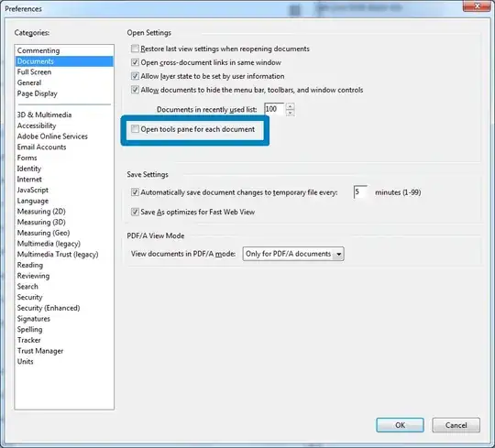Toggle Allow layer state set by user information
This screenshot has height=448, width=495.
pos(135,76)
